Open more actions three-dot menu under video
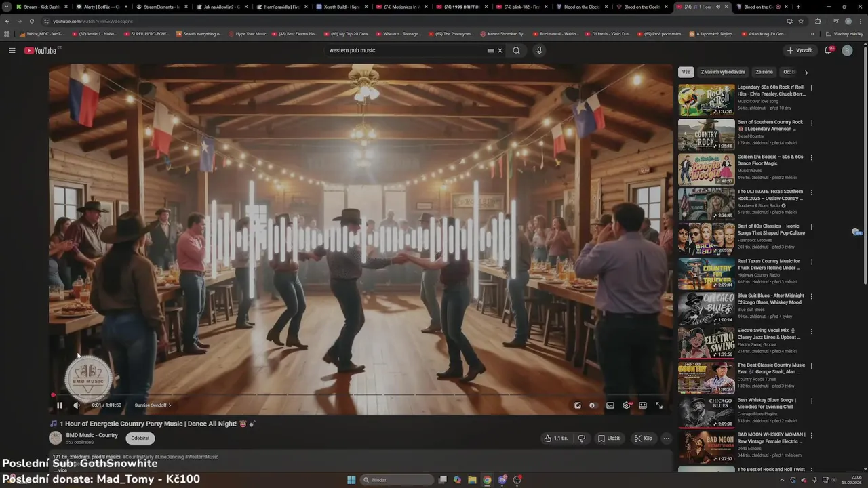 [666, 439]
